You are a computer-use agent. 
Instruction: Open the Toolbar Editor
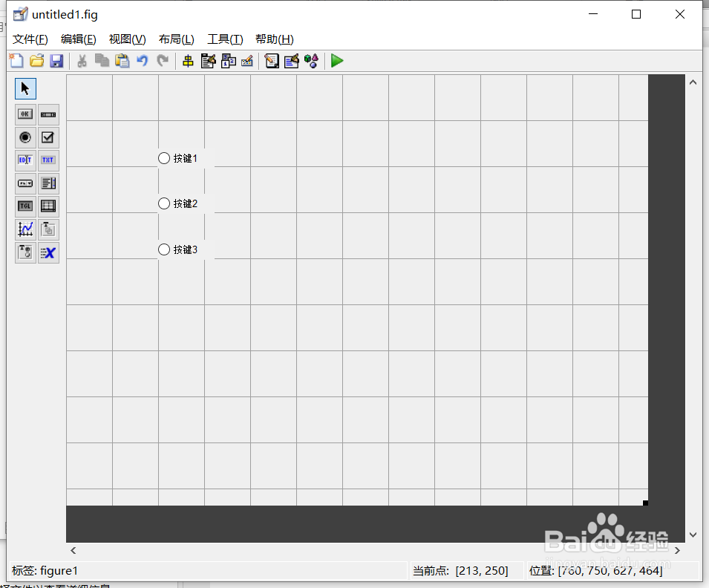click(x=247, y=61)
